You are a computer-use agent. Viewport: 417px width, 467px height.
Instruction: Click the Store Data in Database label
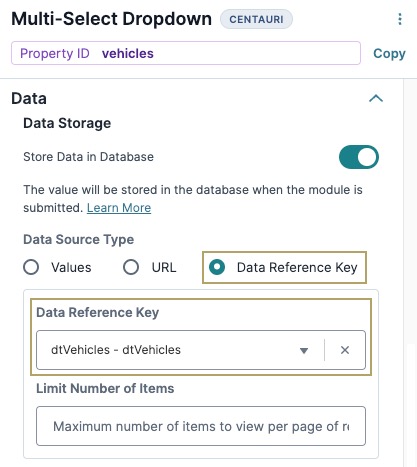coord(88,157)
